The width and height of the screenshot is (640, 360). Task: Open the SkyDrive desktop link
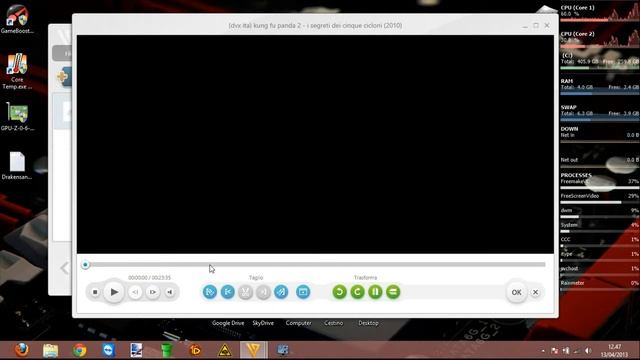pos(263,323)
